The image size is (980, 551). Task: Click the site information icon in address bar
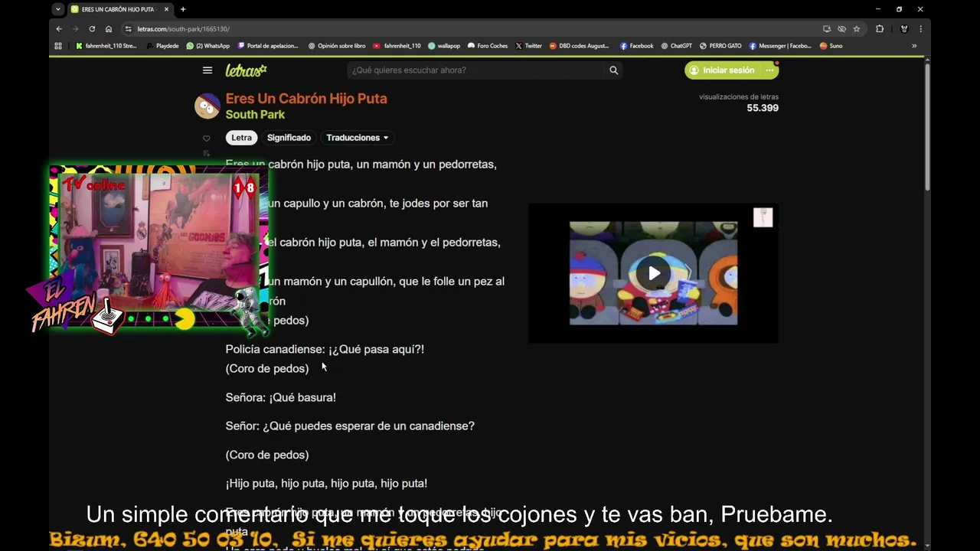pos(129,29)
